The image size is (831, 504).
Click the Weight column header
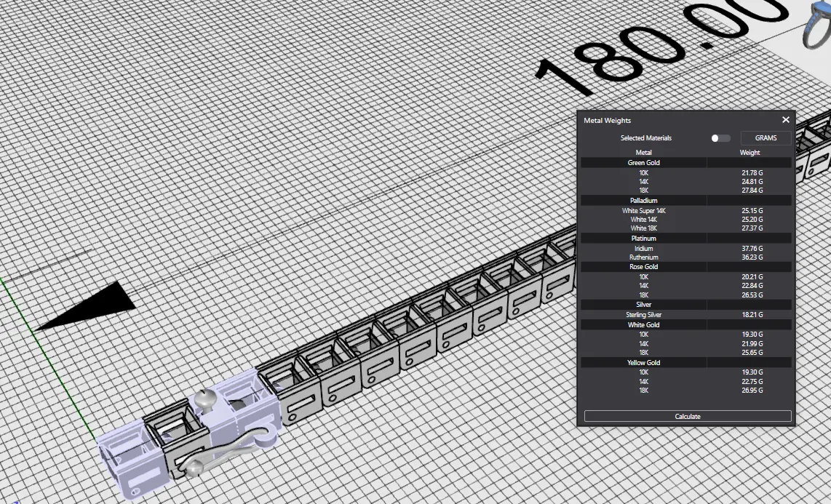click(x=750, y=153)
